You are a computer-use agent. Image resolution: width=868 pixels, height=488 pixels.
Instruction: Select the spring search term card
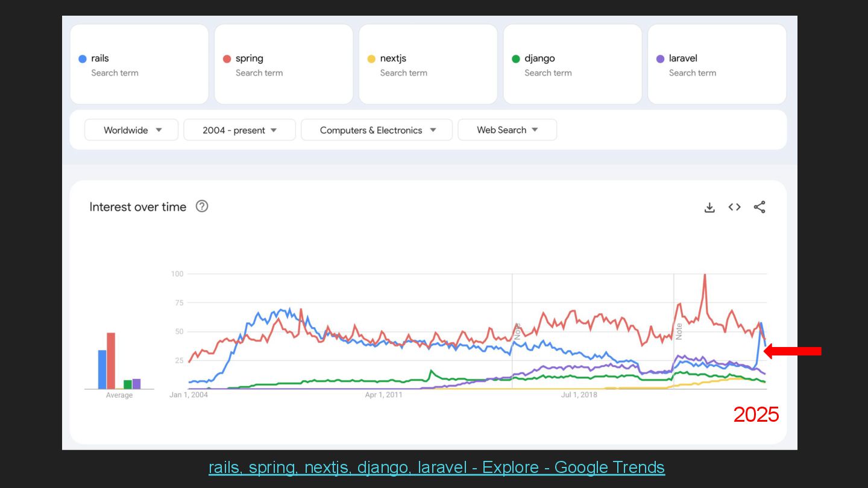pos(284,64)
